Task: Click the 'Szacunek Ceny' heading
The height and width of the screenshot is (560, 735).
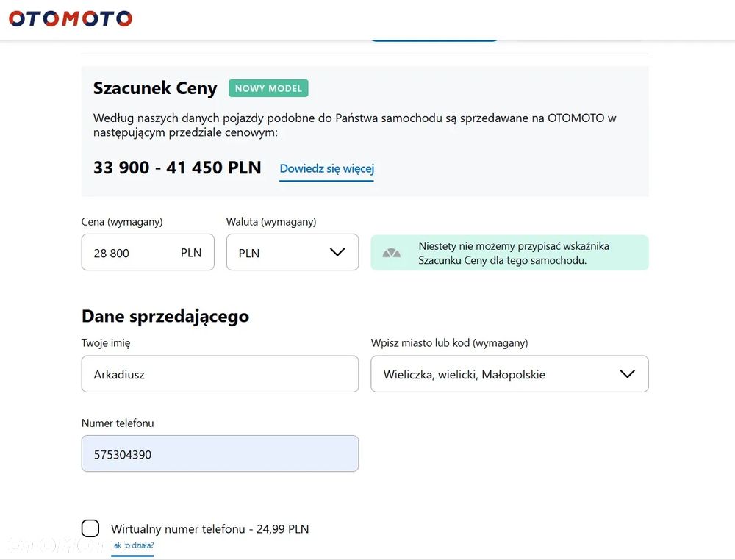Action: 155,88
